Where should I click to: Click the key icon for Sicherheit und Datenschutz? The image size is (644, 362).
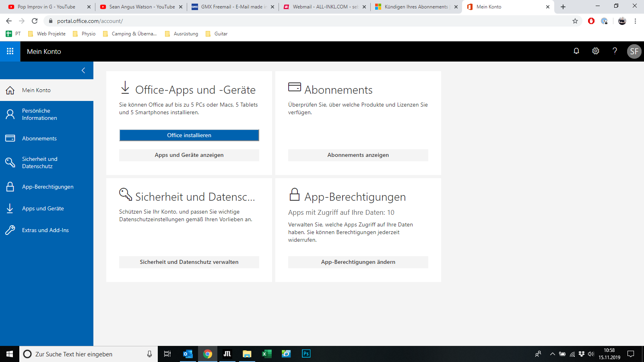(x=10, y=162)
